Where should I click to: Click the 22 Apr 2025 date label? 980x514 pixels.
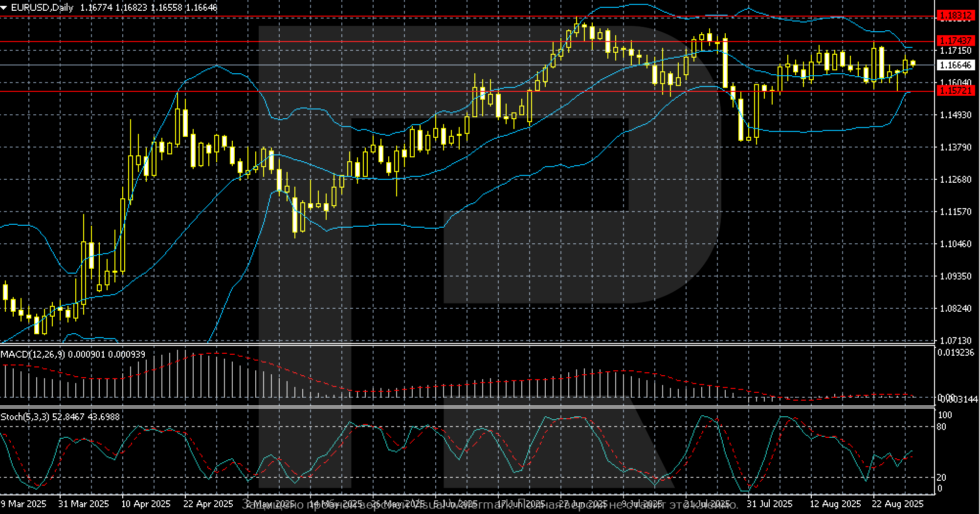[208, 504]
